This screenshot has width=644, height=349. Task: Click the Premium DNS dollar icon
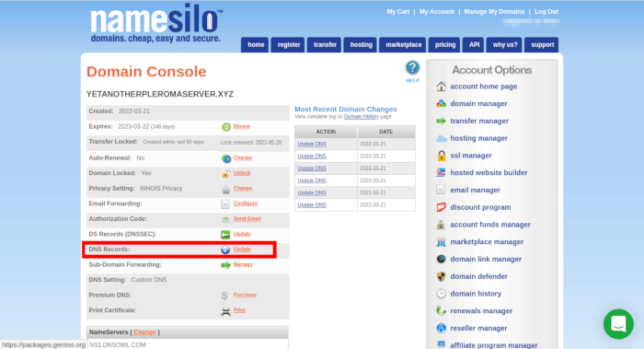coord(224,296)
